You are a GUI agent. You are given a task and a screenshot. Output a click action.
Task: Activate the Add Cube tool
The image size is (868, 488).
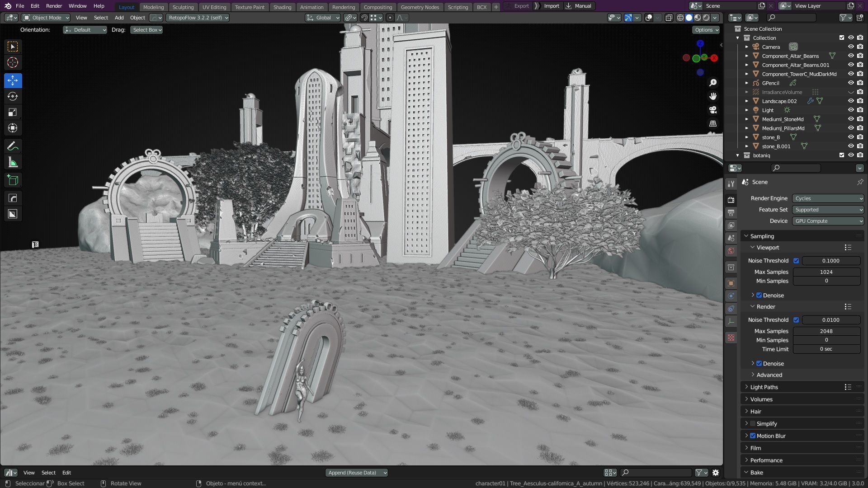13,180
